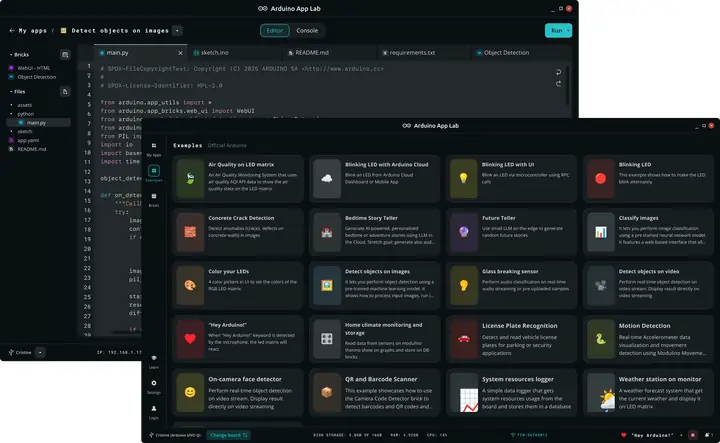Open README.md in the file tree

click(x=28, y=149)
